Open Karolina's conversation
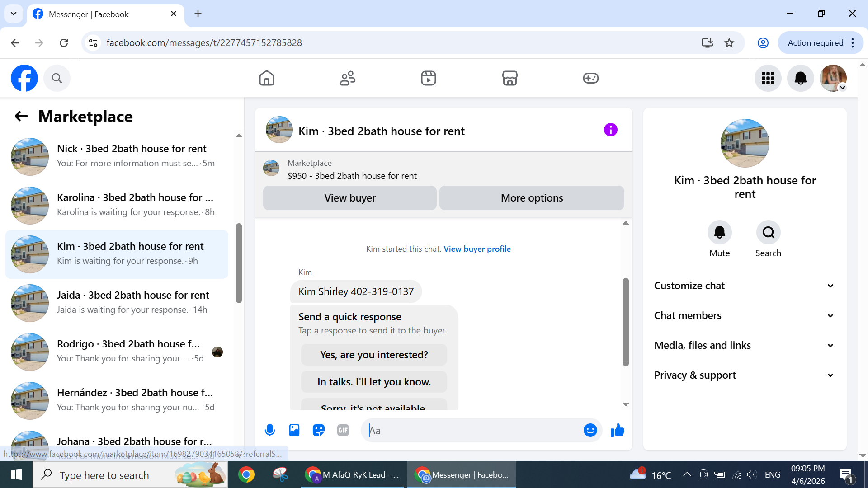This screenshot has width=868, height=488. 117,205
